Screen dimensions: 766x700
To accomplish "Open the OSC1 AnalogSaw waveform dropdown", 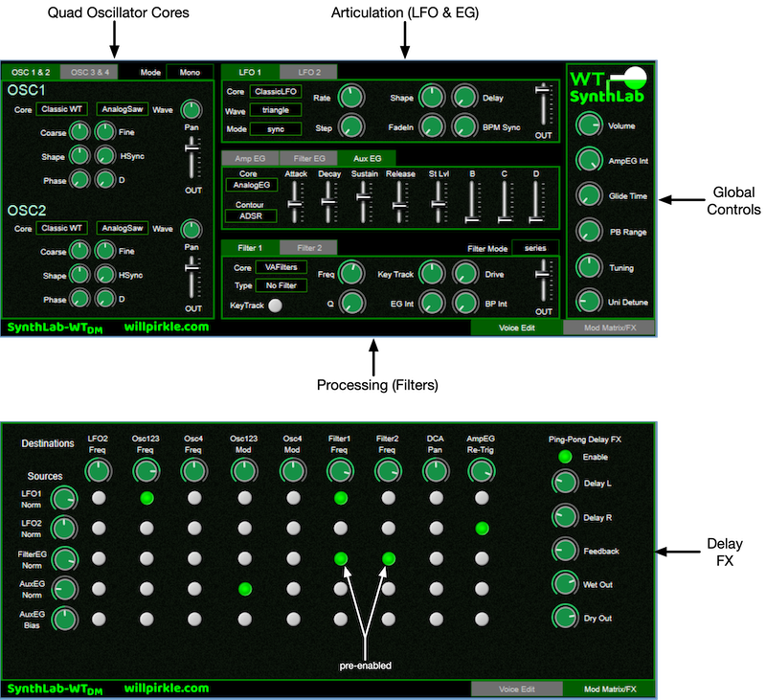I will [123, 109].
